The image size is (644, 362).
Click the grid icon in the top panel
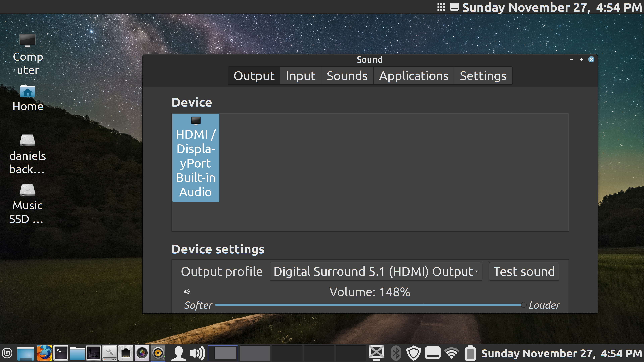pyautogui.click(x=441, y=7)
